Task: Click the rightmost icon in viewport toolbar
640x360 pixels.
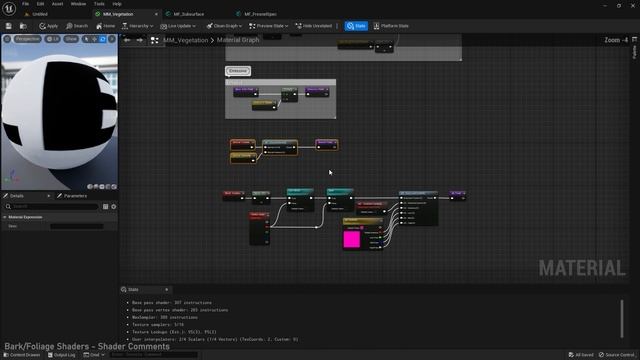Action: click(x=112, y=39)
